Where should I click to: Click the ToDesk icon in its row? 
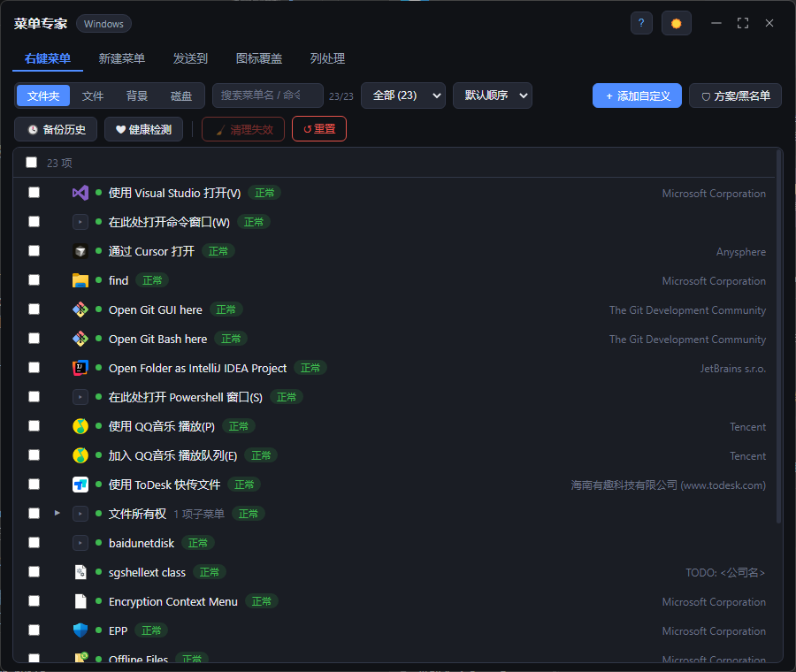pyautogui.click(x=80, y=485)
